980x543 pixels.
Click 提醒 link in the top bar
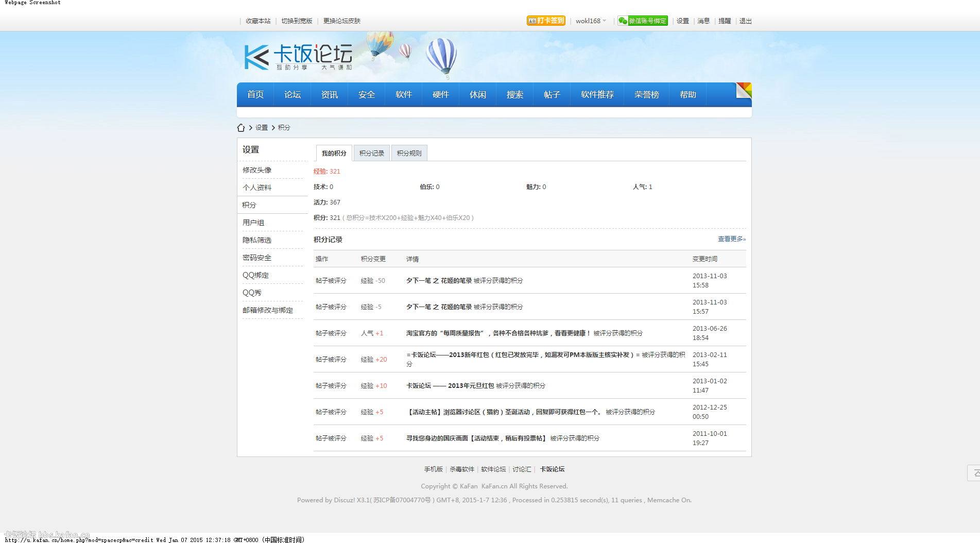(725, 21)
